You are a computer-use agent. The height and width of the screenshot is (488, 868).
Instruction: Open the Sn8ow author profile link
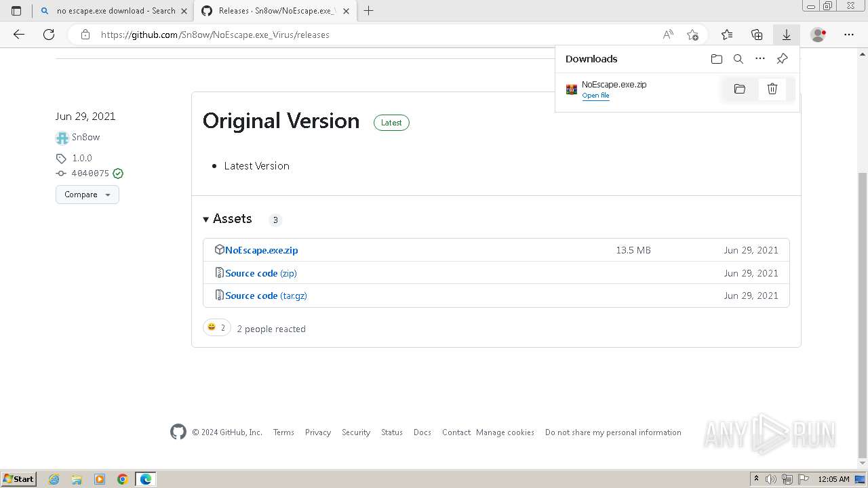[x=85, y=137]
